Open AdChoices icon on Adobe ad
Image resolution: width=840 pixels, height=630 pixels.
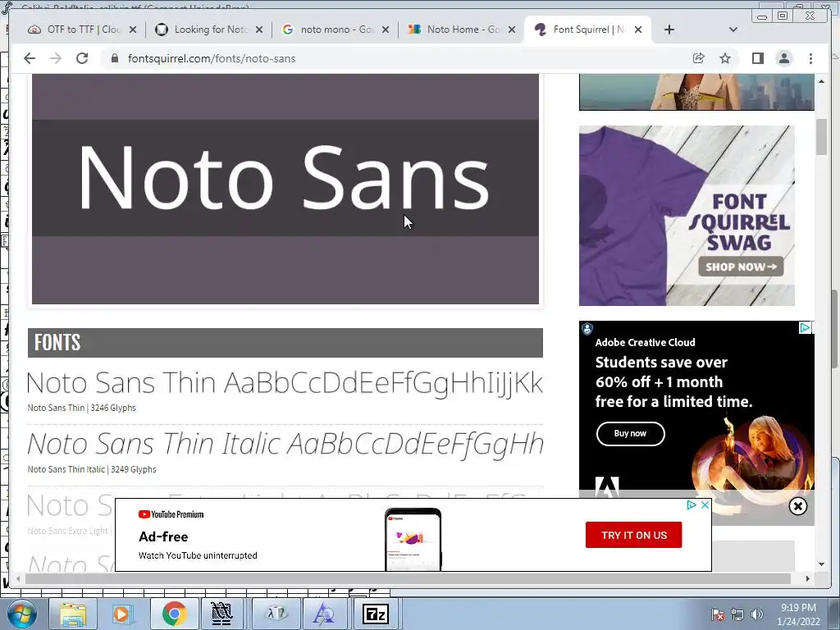(x=806, y=327)
